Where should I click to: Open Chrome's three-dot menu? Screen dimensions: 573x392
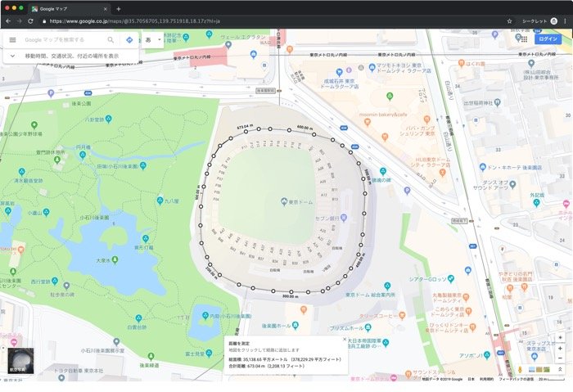tap(566, 21)
